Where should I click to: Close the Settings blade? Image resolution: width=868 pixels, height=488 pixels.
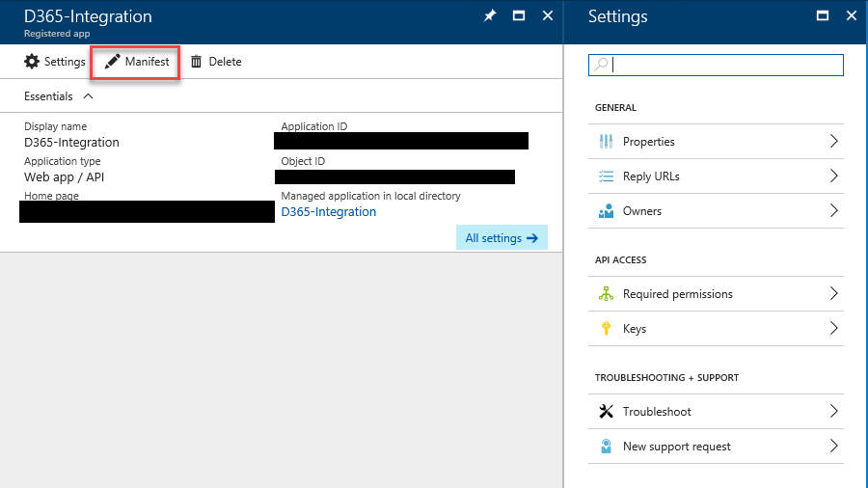click(852, 16)
